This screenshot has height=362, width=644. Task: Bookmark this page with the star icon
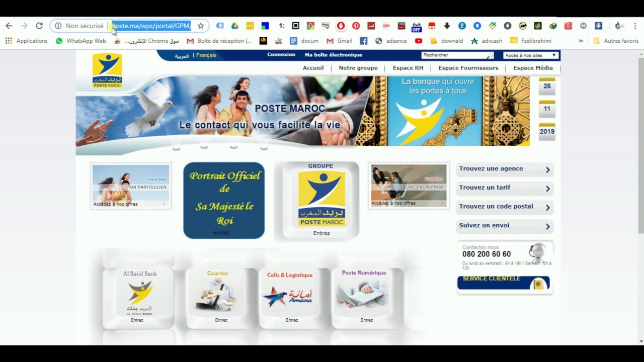click(201, 26)
